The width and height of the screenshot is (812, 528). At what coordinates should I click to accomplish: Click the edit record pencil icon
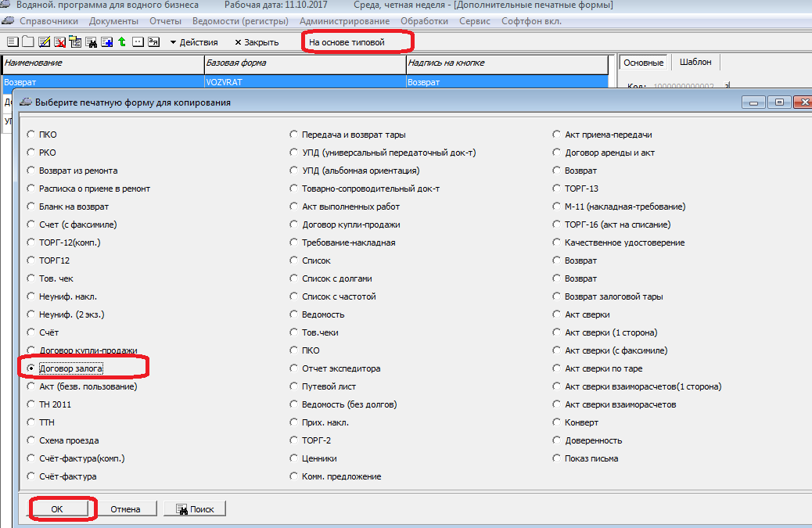click(x=44, y=41)
